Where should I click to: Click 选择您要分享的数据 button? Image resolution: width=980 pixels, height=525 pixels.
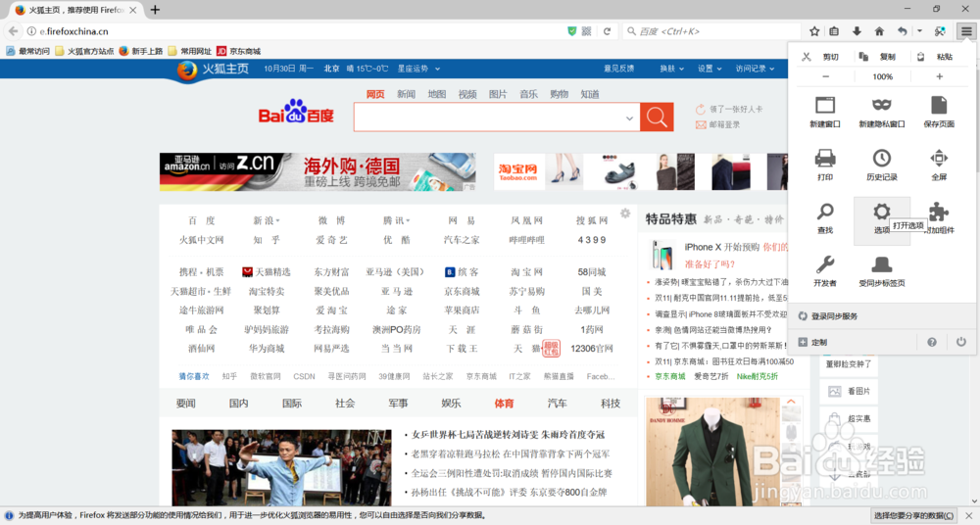[x=913, y=515]
